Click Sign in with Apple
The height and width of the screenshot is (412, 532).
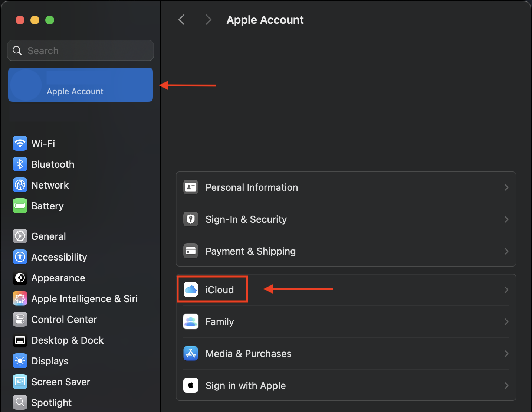click(246, 385)
